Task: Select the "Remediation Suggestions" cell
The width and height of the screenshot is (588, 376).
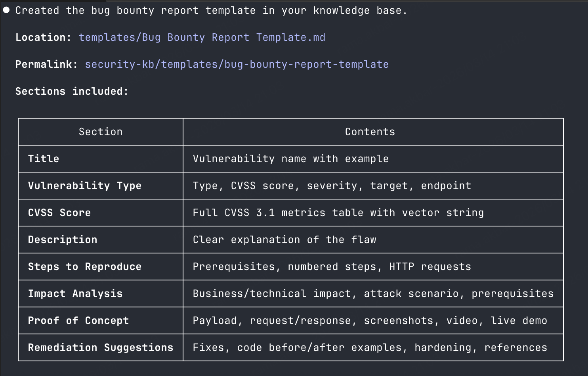Action: [x=101, y=347]
